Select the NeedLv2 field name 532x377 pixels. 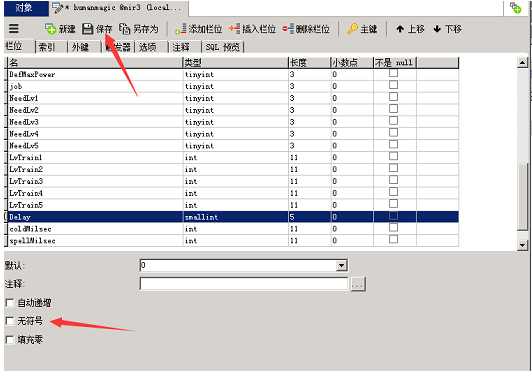coord(24,110)
